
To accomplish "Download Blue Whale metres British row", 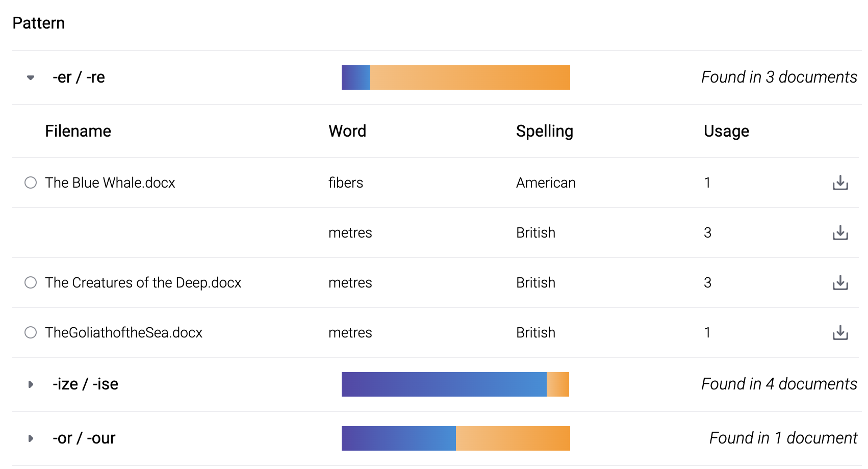I will [840, 232].
